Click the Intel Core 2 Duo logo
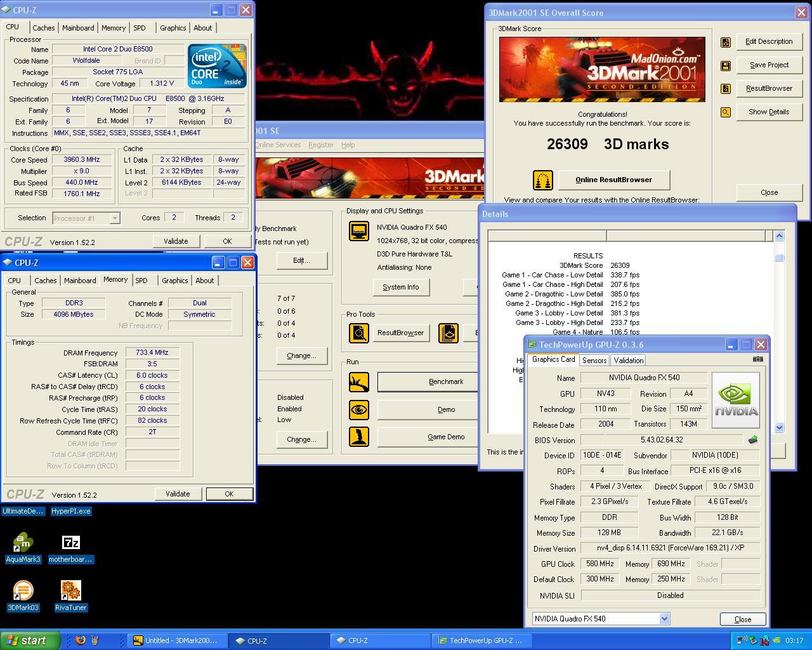This screenshot has height=650, width=812. 217,65
